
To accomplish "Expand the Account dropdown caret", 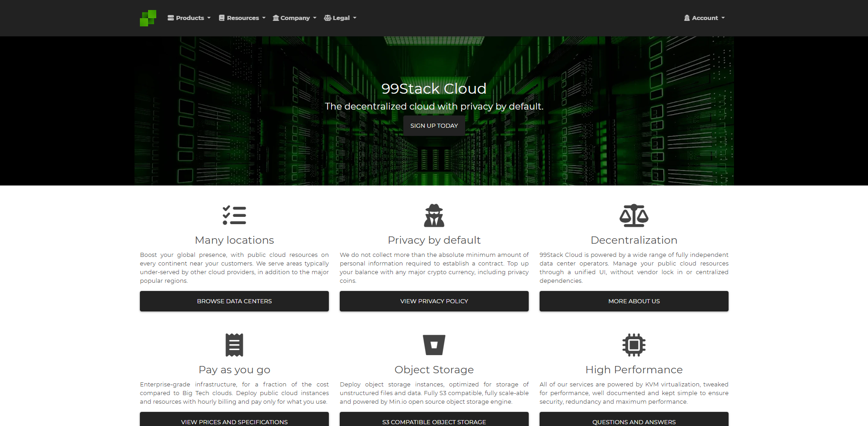I will point(723,18).
